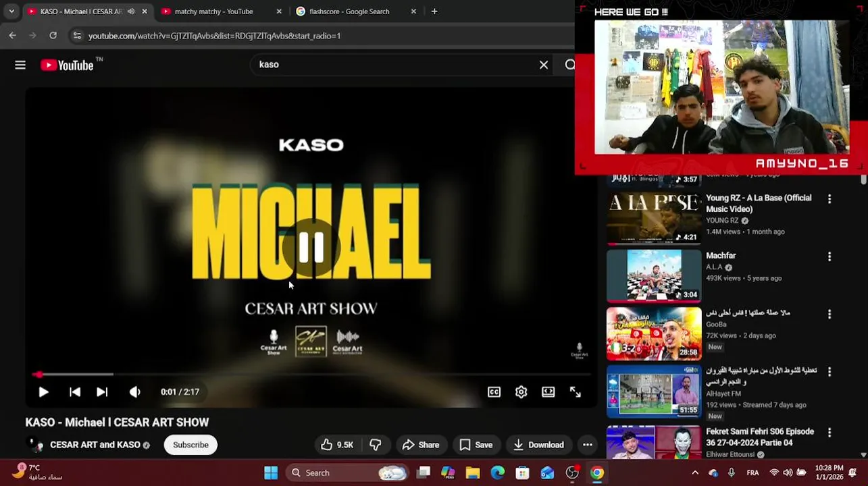Screen dimensions: 868x486
Task: Go back in browser history
Action: coord(13,35)
